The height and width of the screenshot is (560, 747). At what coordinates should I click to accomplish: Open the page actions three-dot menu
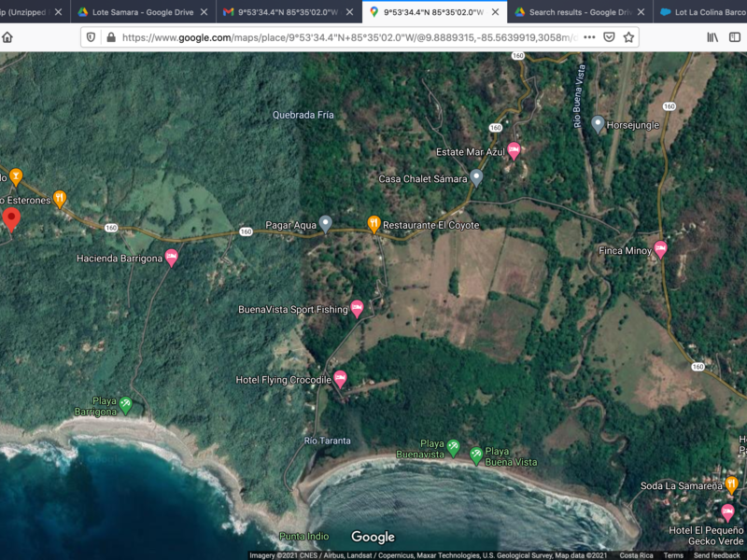[x=589, y=37]
